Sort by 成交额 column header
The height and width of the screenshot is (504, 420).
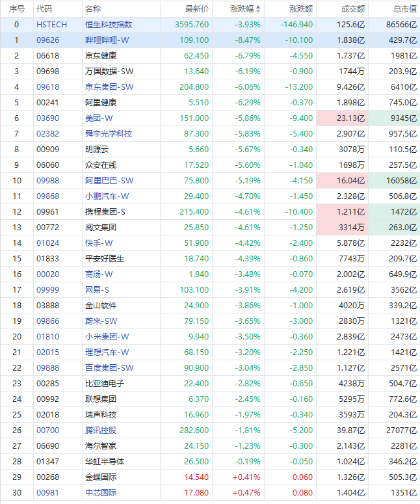(353, 9)
